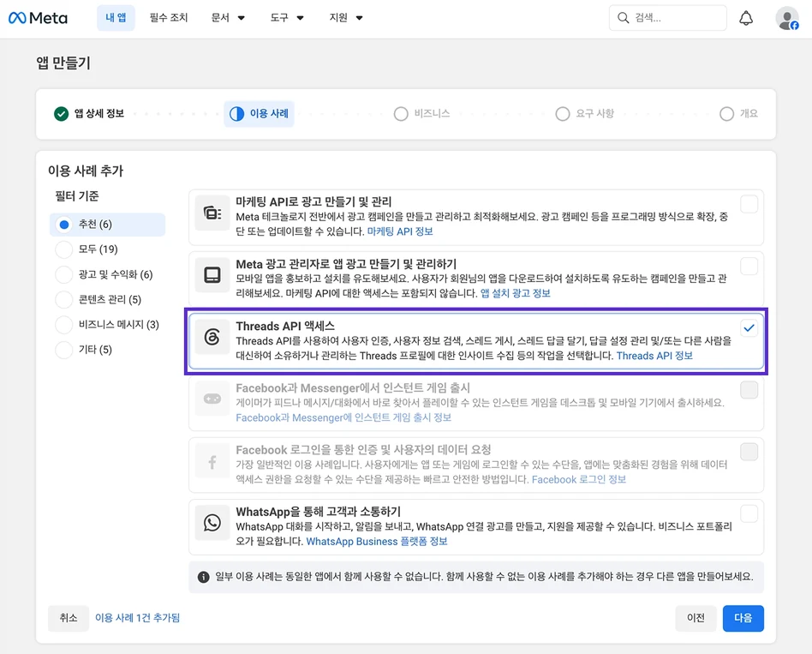
Task: Select the 기타 (5) filter
Action: [63, 350]
